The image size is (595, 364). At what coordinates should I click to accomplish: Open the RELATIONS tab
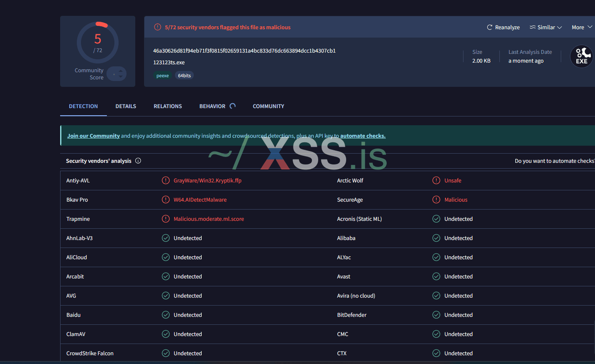[x=167, y=106]
